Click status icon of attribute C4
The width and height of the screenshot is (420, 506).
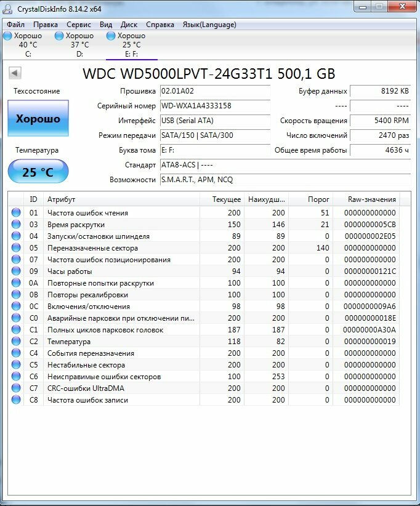(x=16, y=353)
